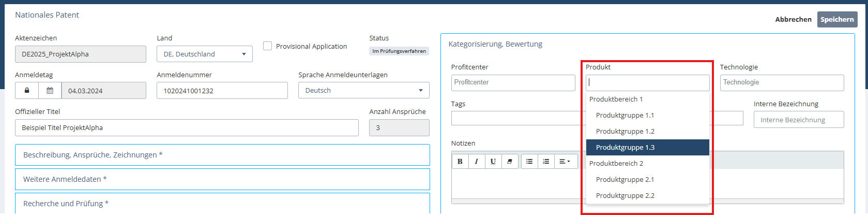The image size is (868, 215).
Task: Open the Anmeldetag calendar picker
Action: (50, 91)
